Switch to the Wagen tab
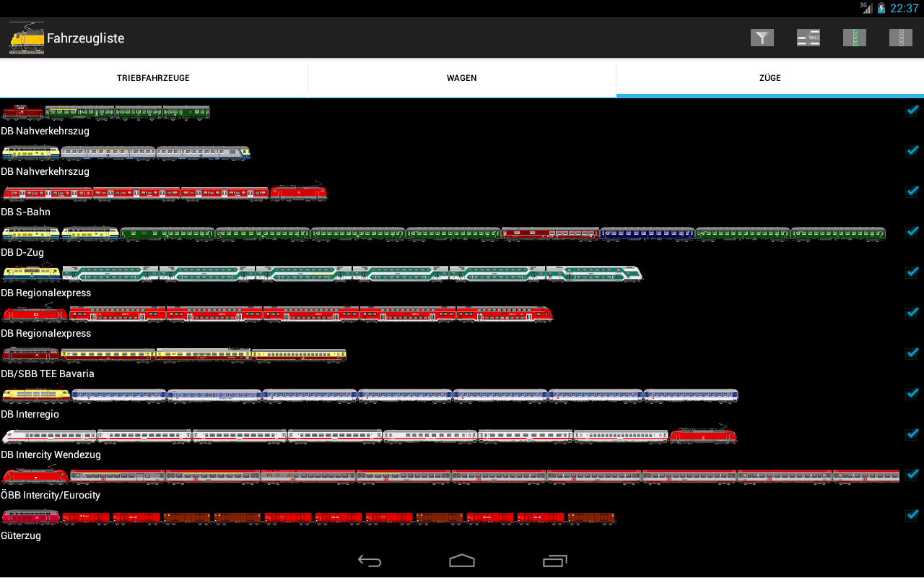Viewport: 924px width, 578px height. coord(462,78)
